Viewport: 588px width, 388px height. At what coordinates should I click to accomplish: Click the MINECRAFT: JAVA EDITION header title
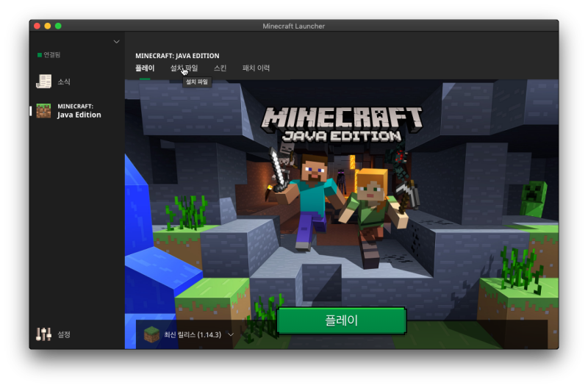tap(177, 56)
